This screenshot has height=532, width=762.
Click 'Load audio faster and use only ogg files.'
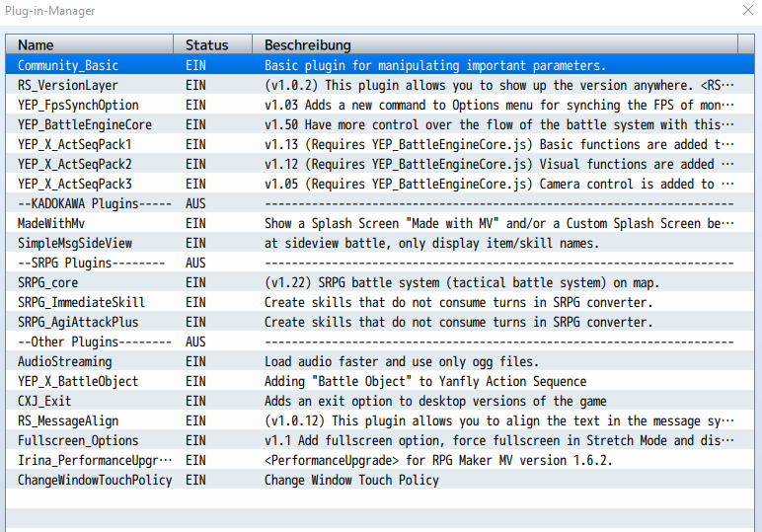(x=402, y=361)
